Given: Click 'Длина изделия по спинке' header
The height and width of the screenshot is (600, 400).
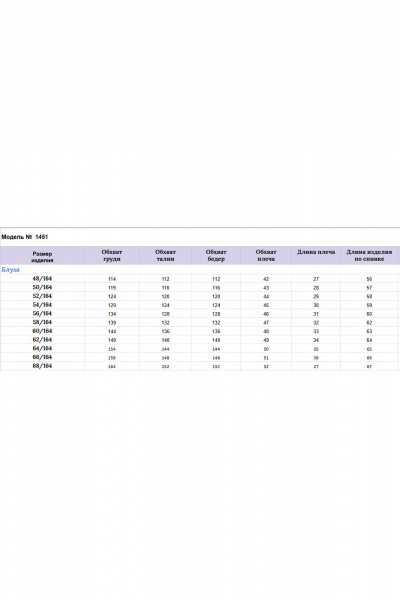Looking at the screenshot, I should 369,255.
